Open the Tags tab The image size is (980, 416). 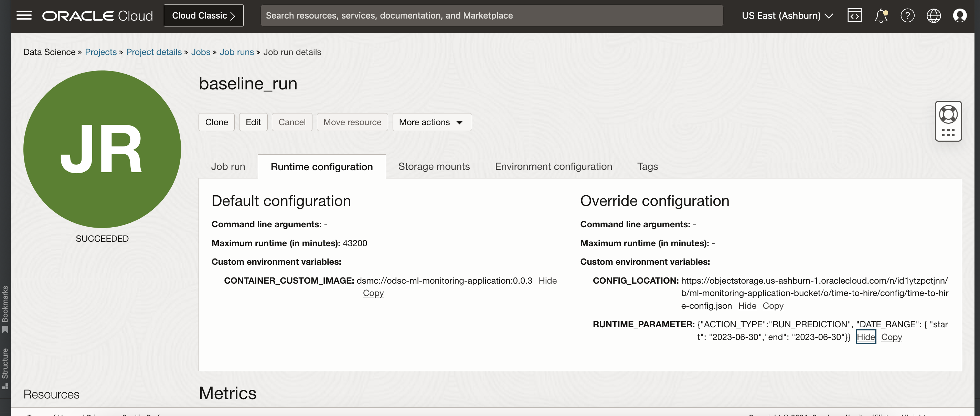[x=647, y=166]
